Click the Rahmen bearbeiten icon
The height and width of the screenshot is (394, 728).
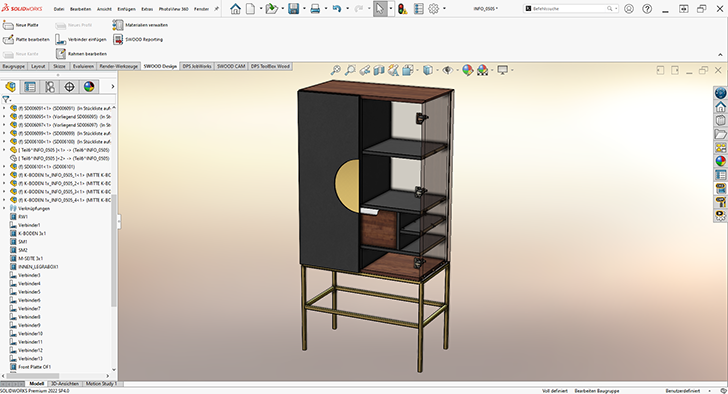[60, 54]
